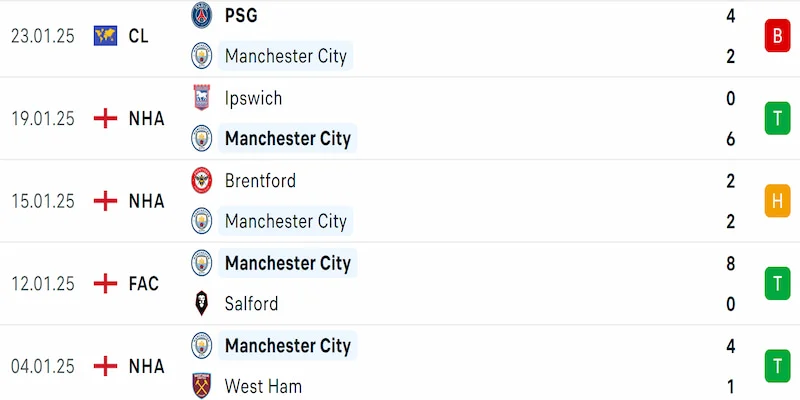This screenshot has width=800, height=400.
Task: Click the PSG club crest icon
Action: [203, 16]
